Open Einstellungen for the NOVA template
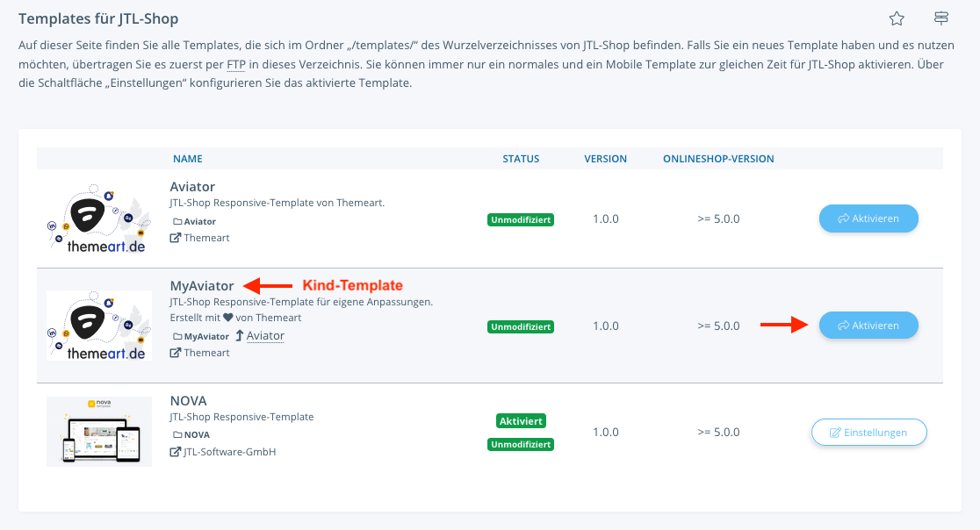 pyautogui.click(x=868, y=432)
